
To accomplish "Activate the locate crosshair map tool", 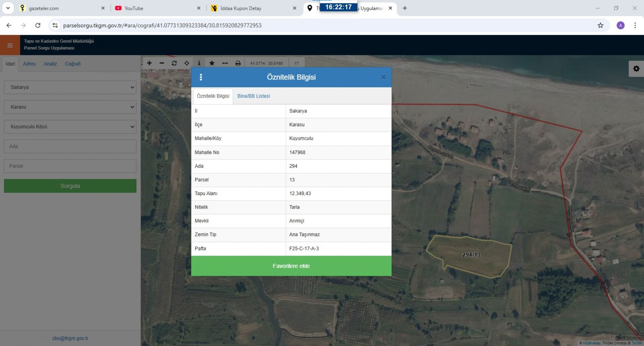I will point(187,63).
